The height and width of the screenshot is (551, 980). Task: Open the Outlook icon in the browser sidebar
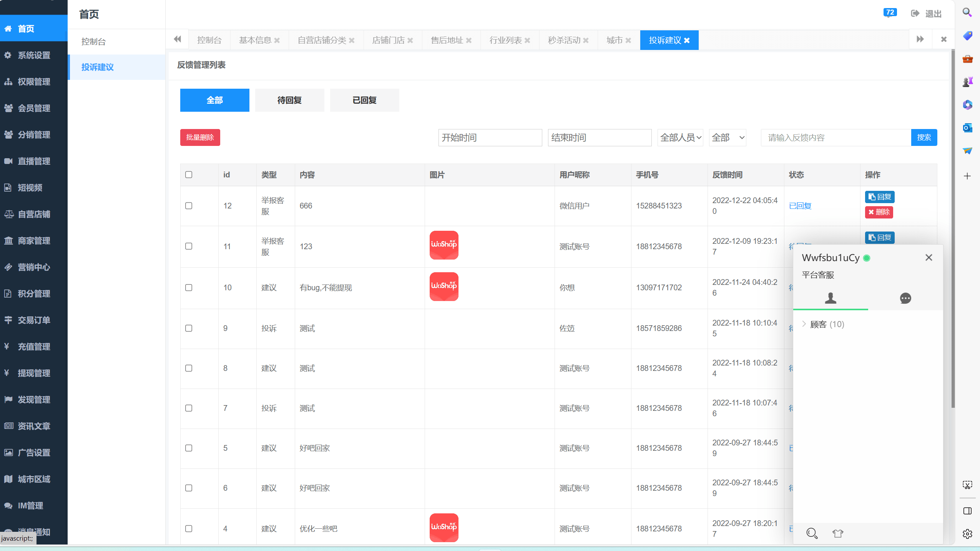[x=967, y=127]
